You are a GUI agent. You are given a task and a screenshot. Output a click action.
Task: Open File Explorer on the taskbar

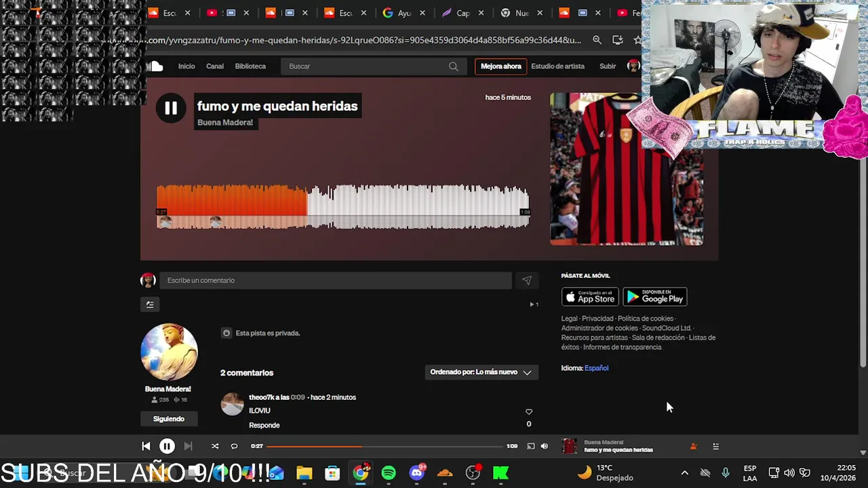pyautogui.click(x=304, y=473)
